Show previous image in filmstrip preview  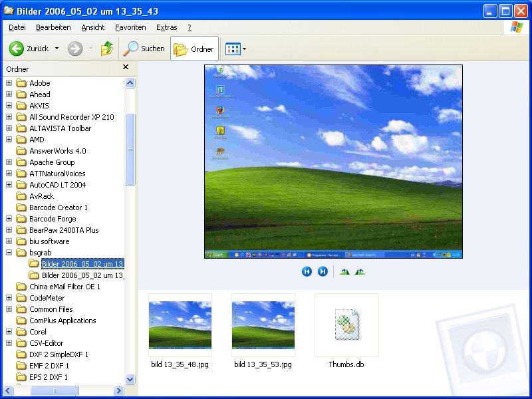coord(307,271)
